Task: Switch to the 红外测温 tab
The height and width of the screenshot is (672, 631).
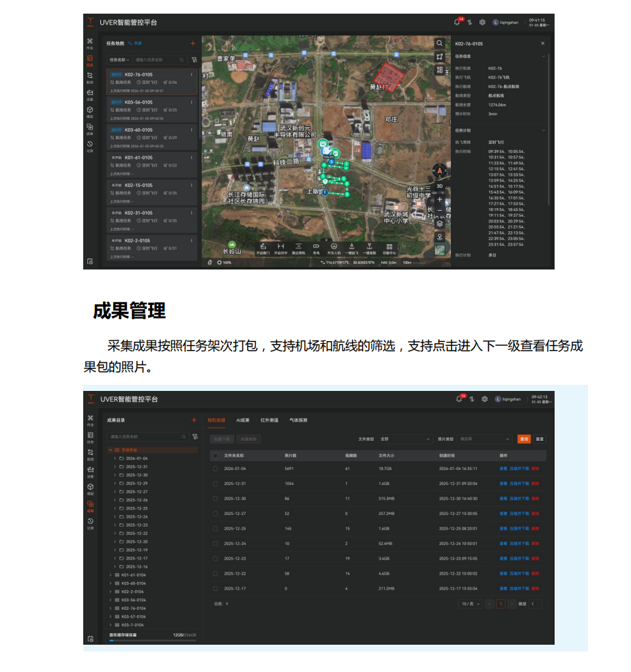Action: point(269,420)
